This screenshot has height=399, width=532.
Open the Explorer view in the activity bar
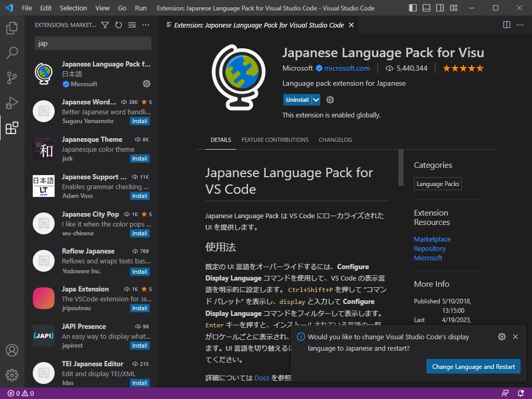click(12, 28)
